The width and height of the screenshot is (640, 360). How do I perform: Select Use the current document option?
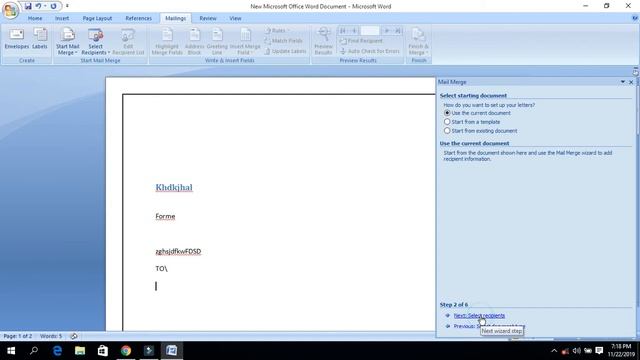pyautogui.click(x=477, y=113)
